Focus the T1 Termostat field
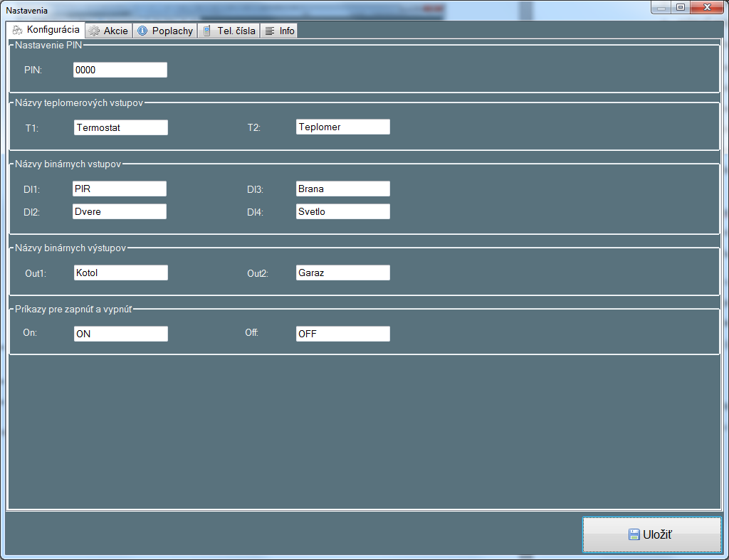729x560 pixels. coord(121,127)
